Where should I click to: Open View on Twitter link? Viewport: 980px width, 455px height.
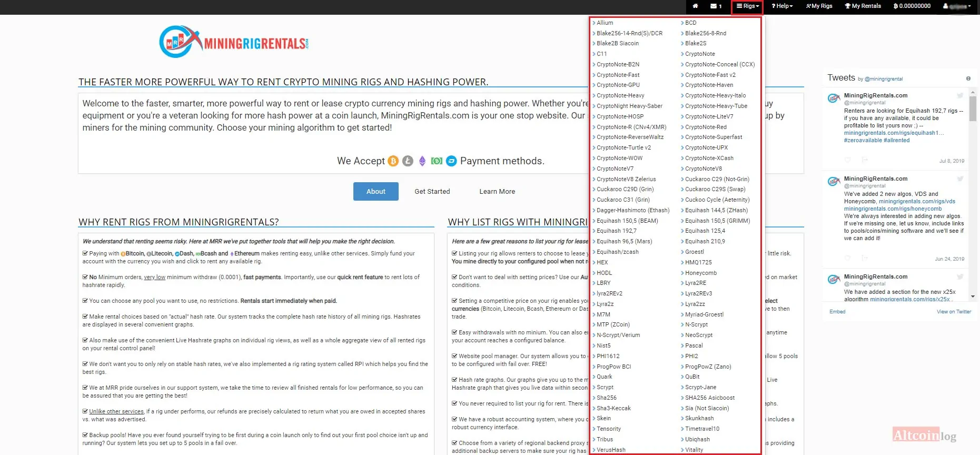(x=954, y=312)
